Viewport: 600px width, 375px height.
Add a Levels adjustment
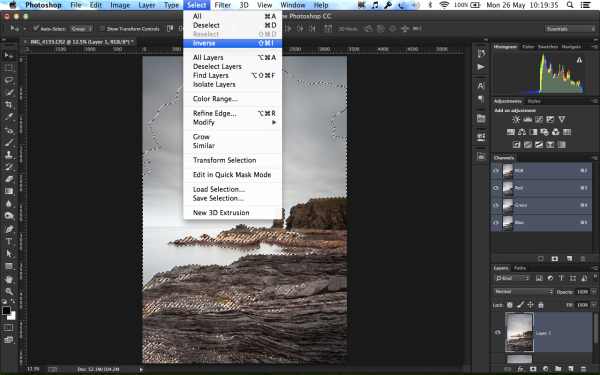click(527, 119)
